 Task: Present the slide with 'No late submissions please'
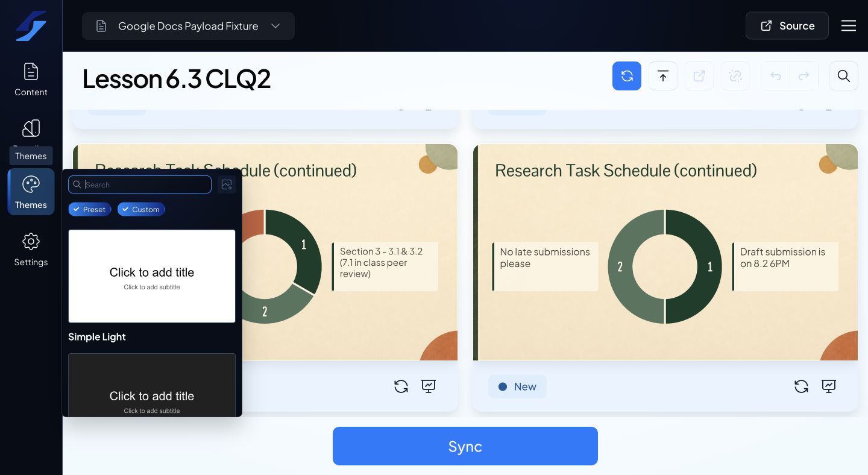(829, 386)
